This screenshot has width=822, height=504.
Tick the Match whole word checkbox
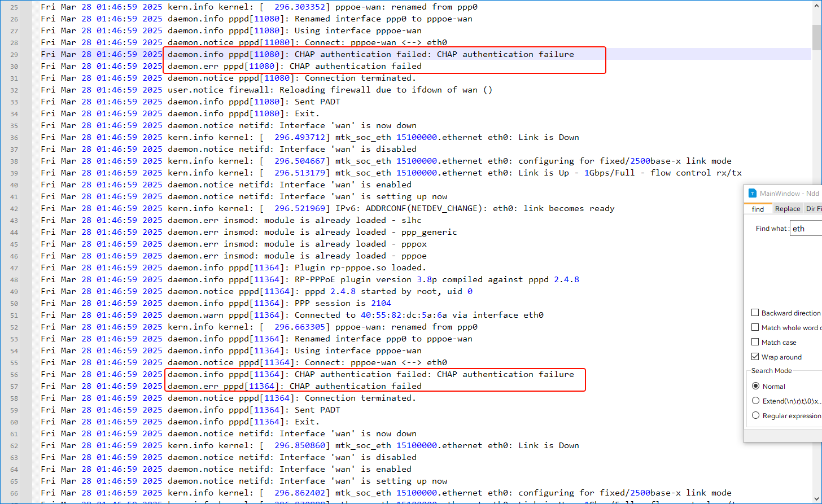(755, 327)
